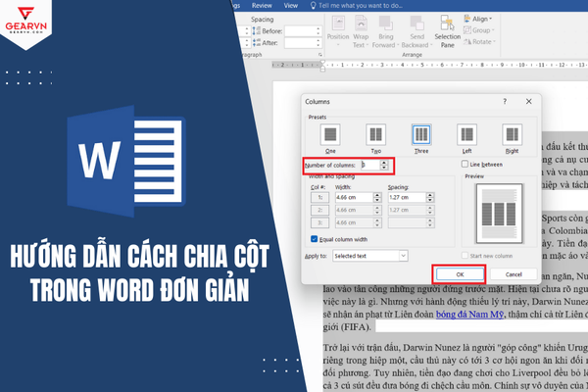This screenshot has height=392, width=588.
Task: Click the column 1 Spacing field
Action: (x=407, y=197)
